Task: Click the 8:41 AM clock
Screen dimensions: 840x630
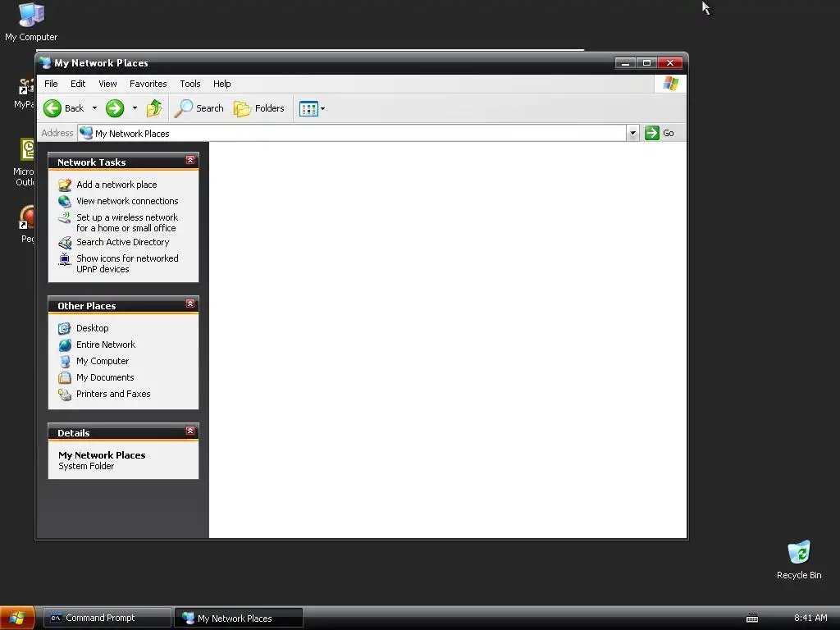Action: click(x=810, y=618)
